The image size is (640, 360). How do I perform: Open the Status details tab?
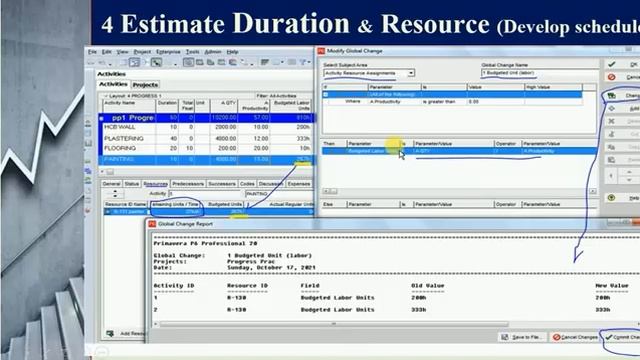(131, 184)
